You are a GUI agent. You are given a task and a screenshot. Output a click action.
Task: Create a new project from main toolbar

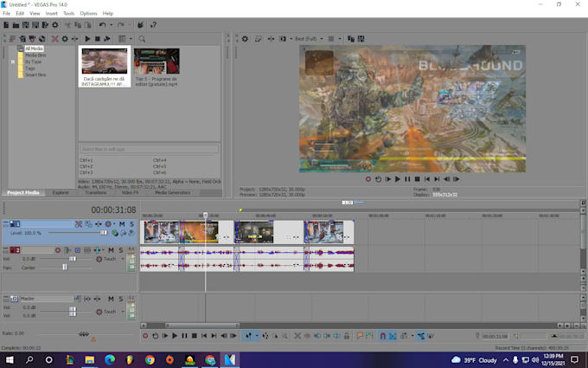coord(6,25)
